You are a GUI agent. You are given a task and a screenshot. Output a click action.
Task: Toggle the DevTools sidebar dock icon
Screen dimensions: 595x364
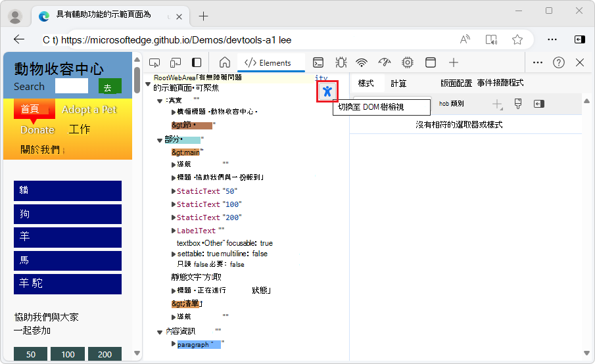pyautogui.click(x=197, y=62)
